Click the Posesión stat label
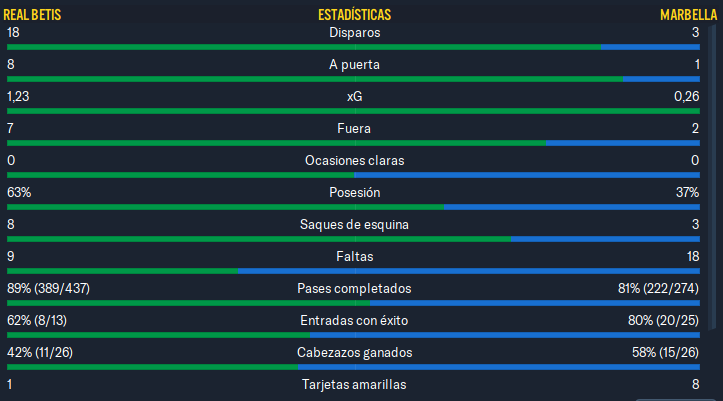 (x=355, y=193)
